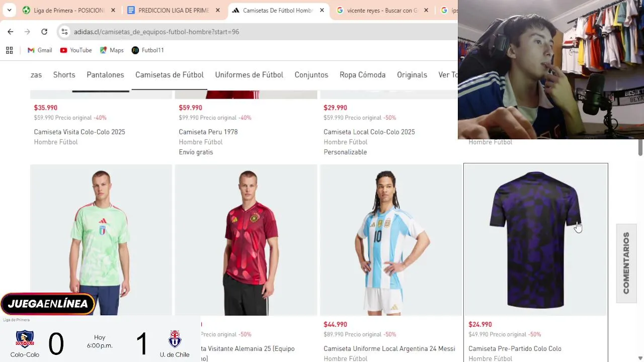The height and width of the screenshot is (362, 644).
Task: Click the browser forward arrow
Action: pos(27,32)
